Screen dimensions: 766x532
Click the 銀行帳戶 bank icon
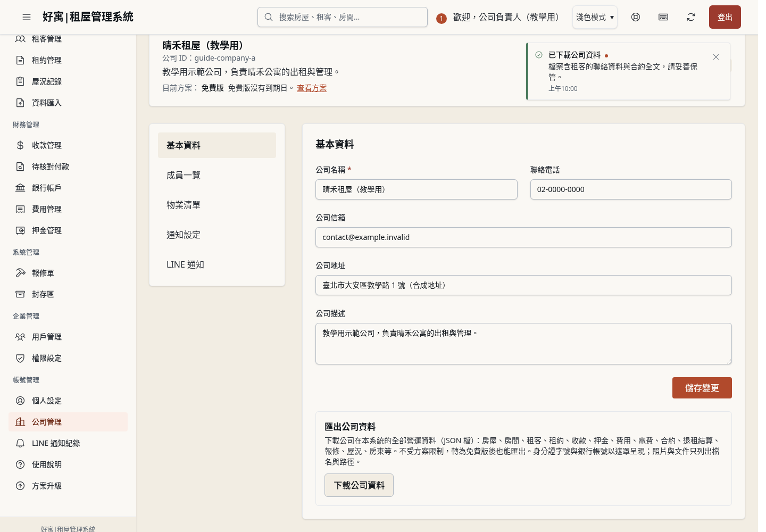coord(20,188)
